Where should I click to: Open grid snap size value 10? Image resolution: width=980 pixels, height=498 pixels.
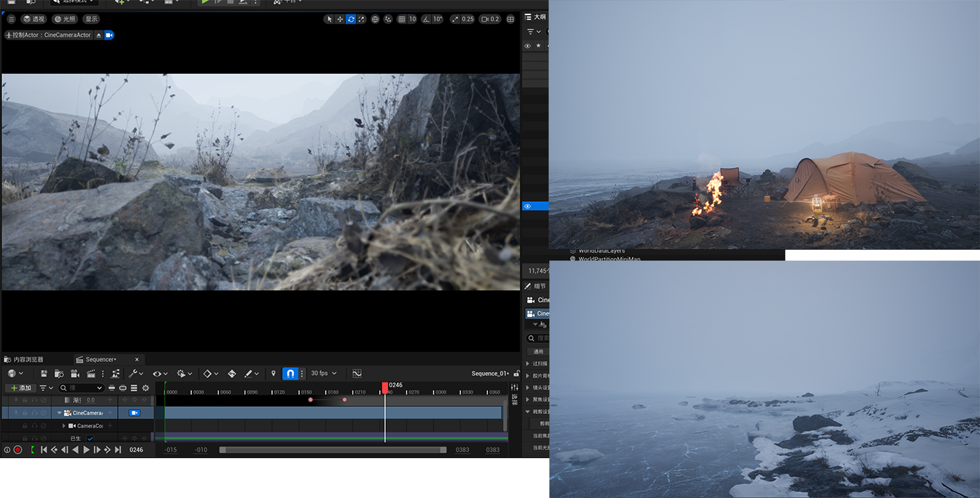(x=413, y=19)
